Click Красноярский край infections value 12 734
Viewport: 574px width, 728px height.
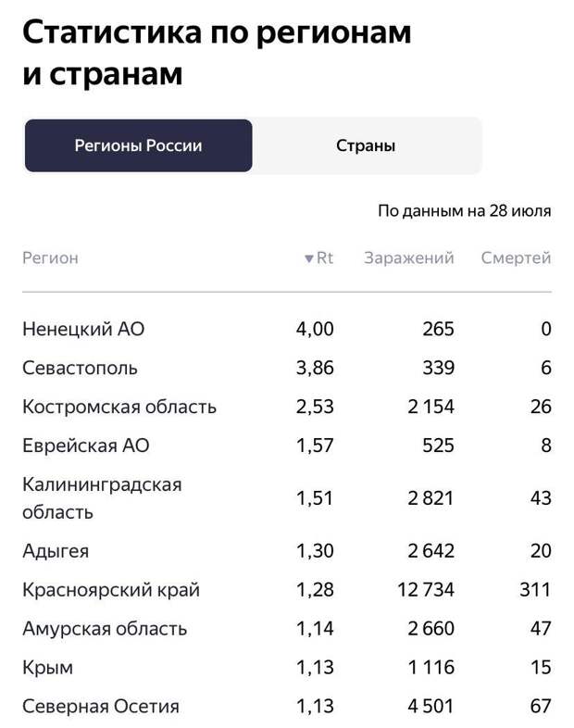coord(426,590)
